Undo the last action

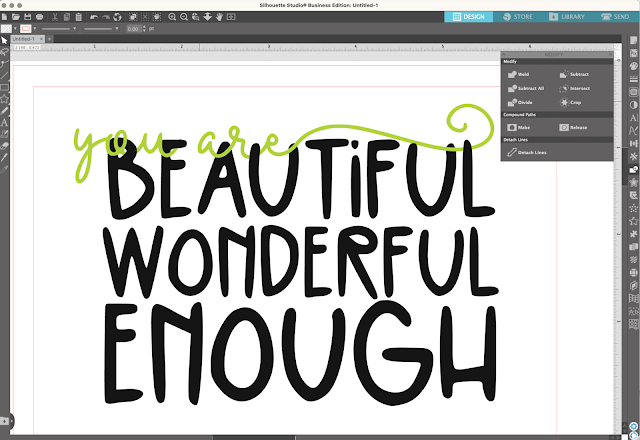click(x=94, y=17)
